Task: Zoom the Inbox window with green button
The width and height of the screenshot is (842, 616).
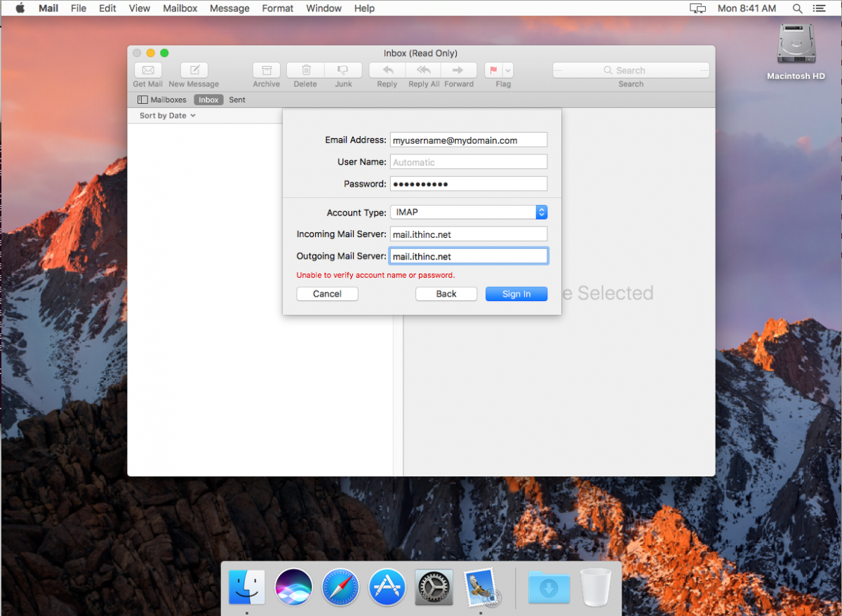Action: (x=164, y=53)
